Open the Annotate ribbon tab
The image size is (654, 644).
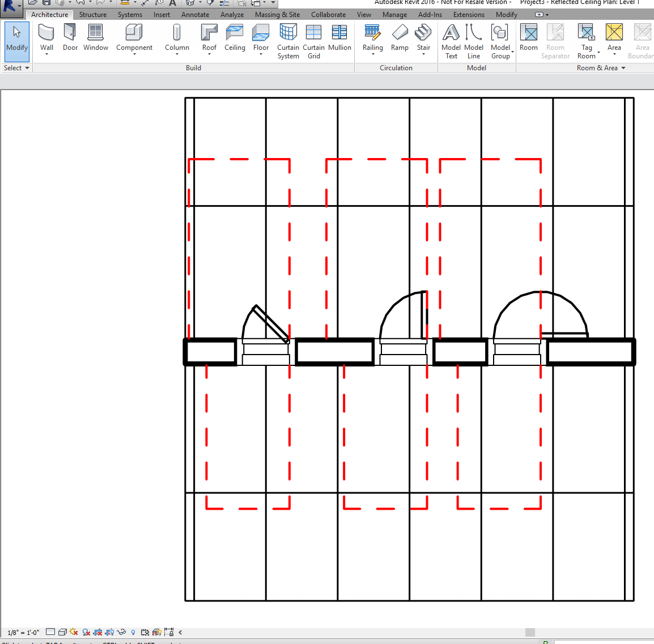(x=195, y=15)
